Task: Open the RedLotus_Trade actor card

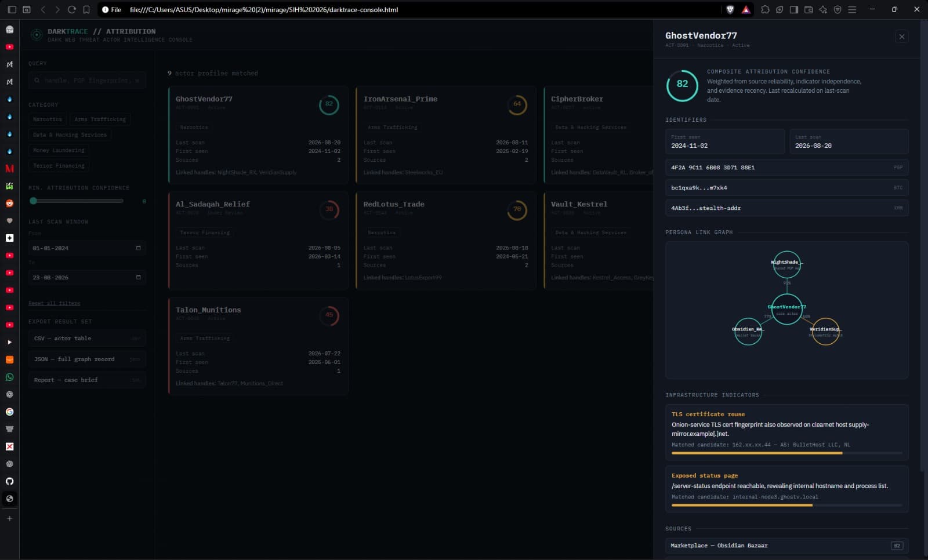Action: coord(445,241)
